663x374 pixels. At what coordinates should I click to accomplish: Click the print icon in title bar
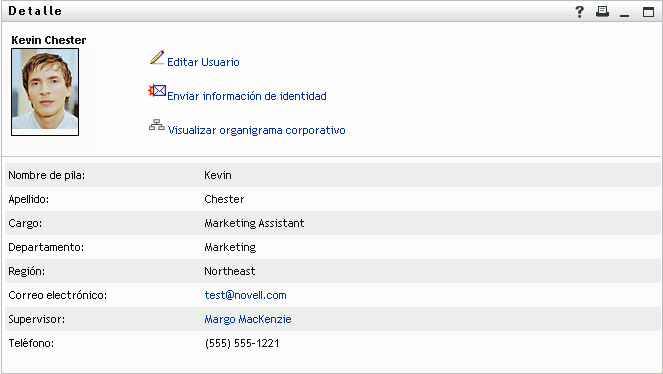click(x=602, y=11)
